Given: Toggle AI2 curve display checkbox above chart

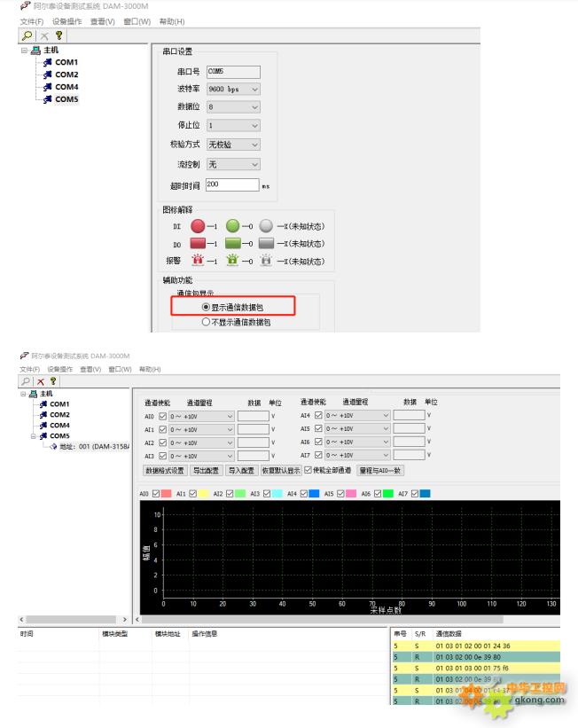Looking at the screenshot, I should coord(230,494).
